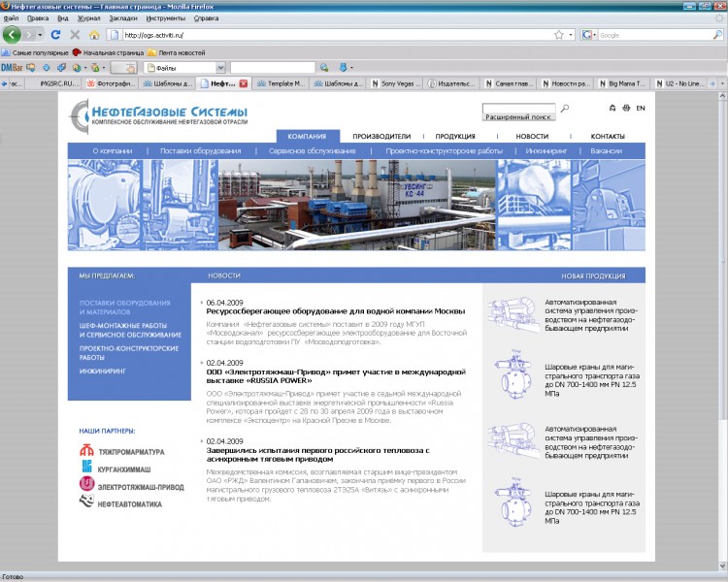Image resolution: width=728 pixels, height=582 pixels.
Task: Switch the site language to EN
Action: click(641, 108)
